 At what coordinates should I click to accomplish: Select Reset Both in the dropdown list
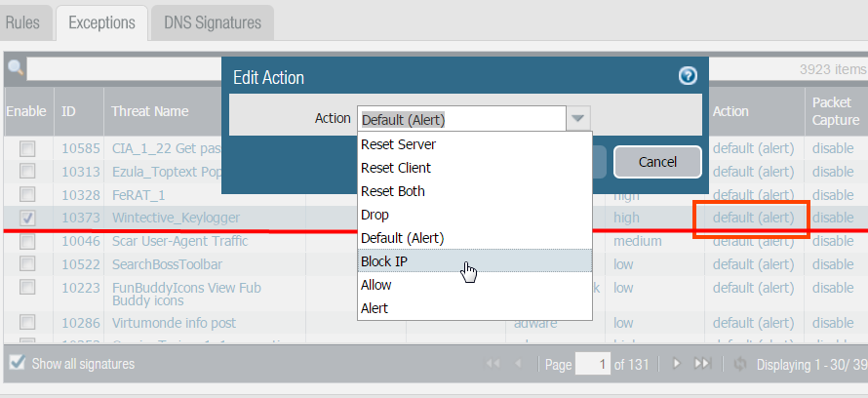coord(392,191)
